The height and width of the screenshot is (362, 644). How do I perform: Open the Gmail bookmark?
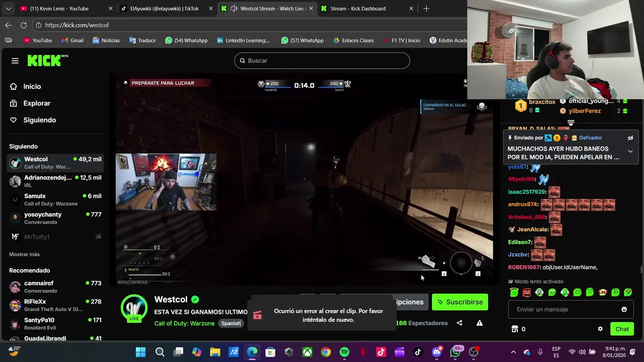click(72, 40)
